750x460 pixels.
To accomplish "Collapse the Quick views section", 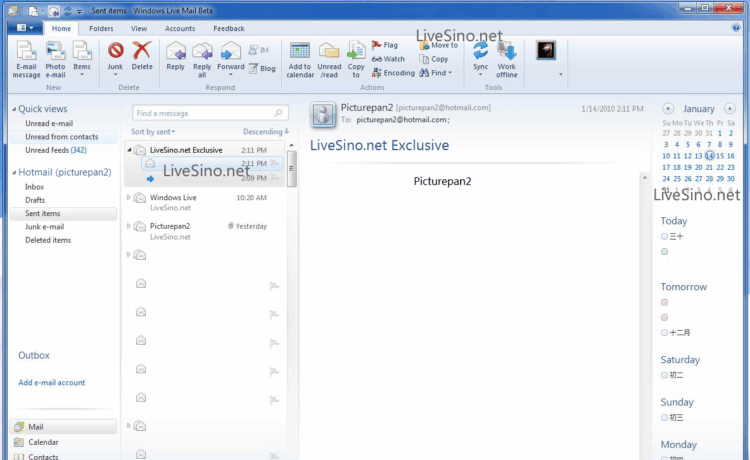I will click(14, 109).
